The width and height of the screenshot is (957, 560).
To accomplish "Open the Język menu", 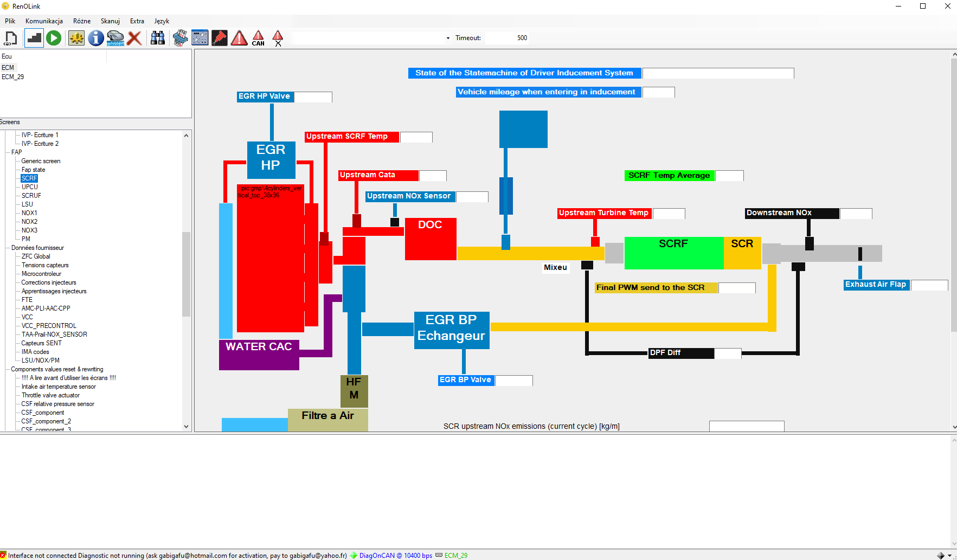I will [x=162, y=21].
